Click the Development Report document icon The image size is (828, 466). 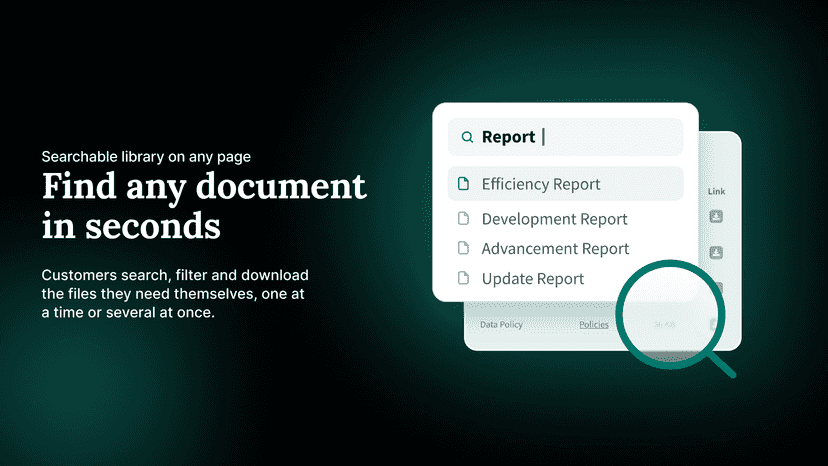[x=463, y=218]
